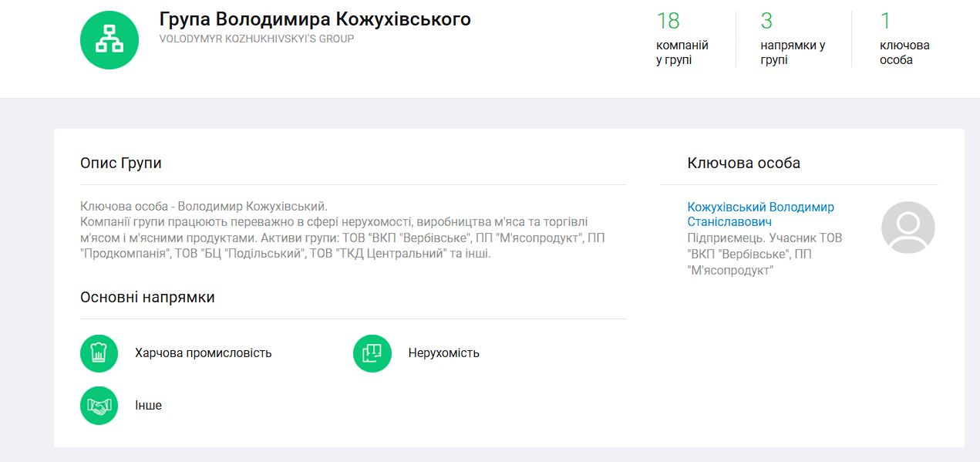This screenshot has height=462, width=980.
Task: Click the Нерухомість real estate building icon
Action: point(372,353)
